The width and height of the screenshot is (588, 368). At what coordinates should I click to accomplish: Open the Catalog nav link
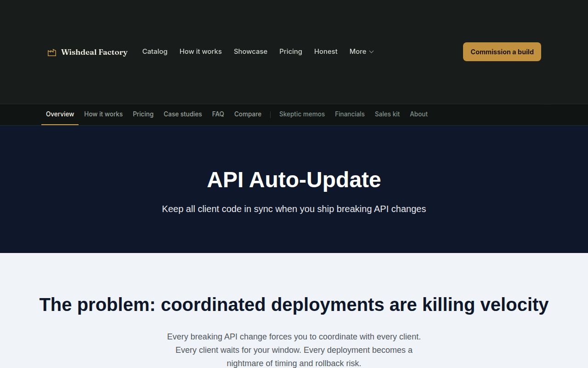tap(155, 52)
